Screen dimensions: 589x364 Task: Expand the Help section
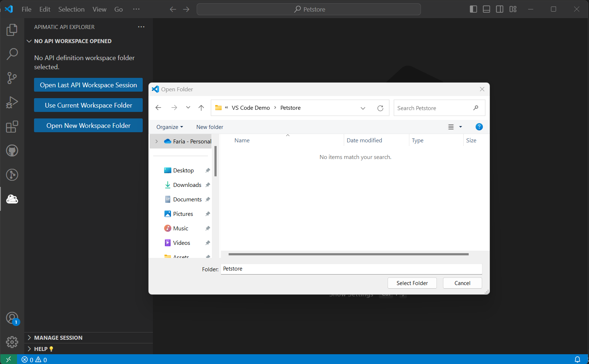29,349
